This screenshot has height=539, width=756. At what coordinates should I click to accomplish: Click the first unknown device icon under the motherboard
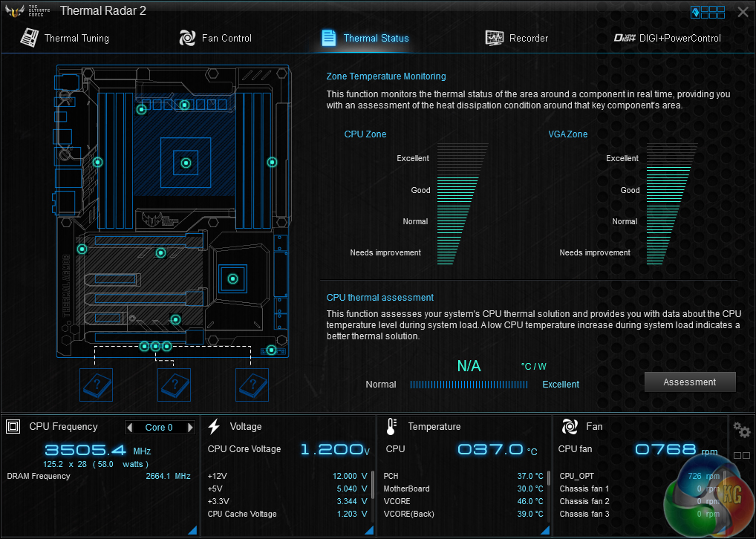tap(97, 385)
